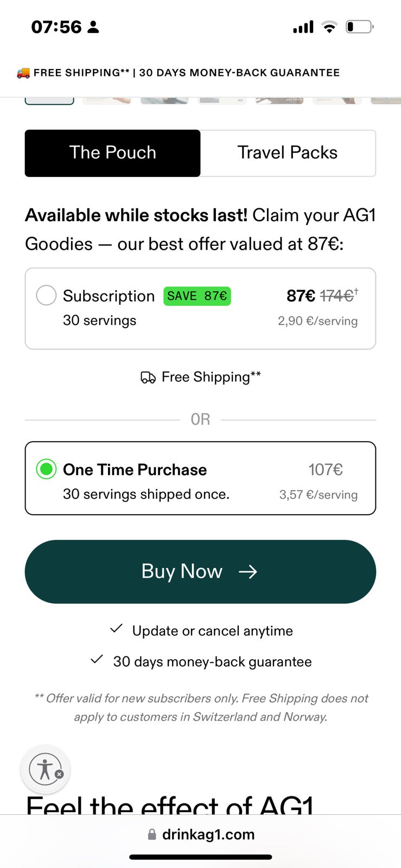Tap the home indicator bar at the bottom
The image size is (401, 868).
click(x=200, y=857)
